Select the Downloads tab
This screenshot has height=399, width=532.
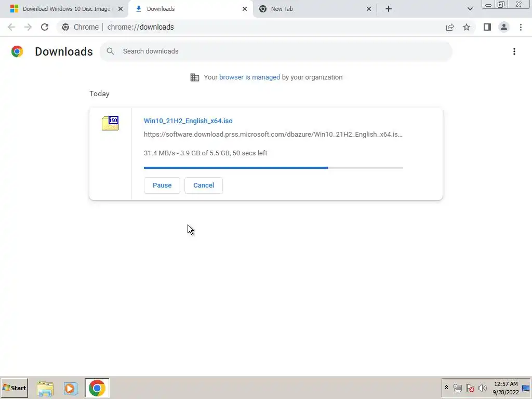pyautogui.click(x=191, y=9)
